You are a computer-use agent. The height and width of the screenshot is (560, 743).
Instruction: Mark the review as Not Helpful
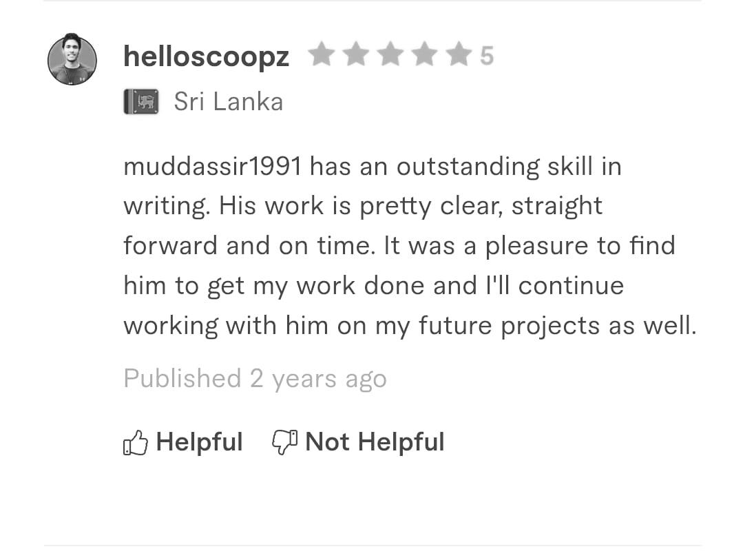pyautogui.click(x=375, y=442)
